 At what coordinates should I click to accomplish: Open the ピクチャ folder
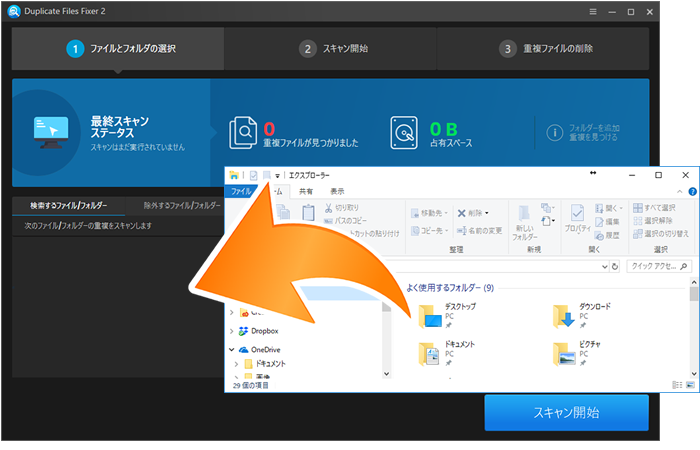pos(577,354)
